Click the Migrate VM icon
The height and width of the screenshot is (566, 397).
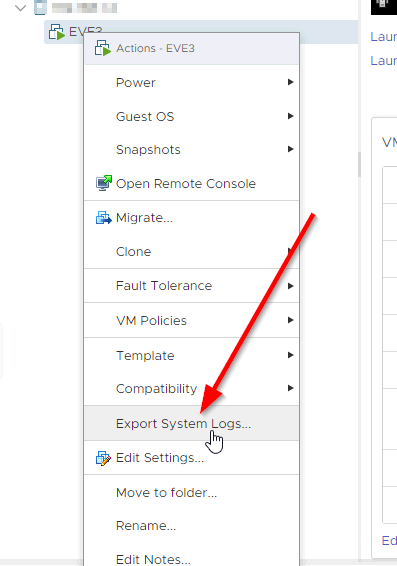coord(104,218)
